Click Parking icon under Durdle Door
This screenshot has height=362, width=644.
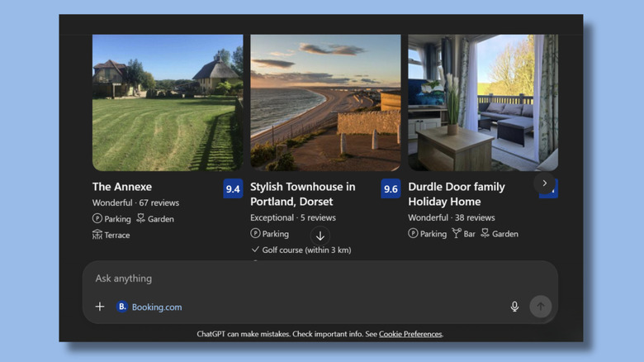(x=413, y=233)
